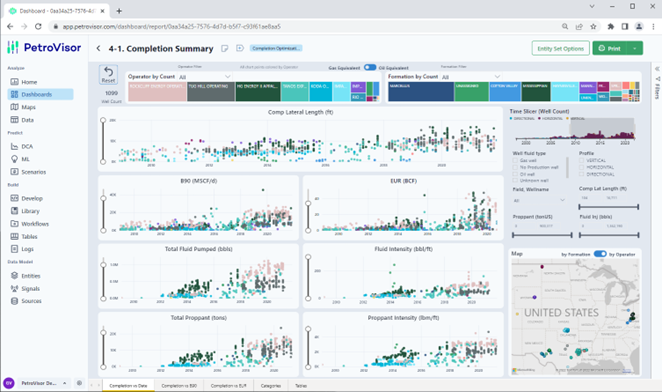This screenshot has height=392, width=662.
Task: Click the Fluid Inj (bbls) range slider
Action: pyautogui.click(x=608, y=235)
